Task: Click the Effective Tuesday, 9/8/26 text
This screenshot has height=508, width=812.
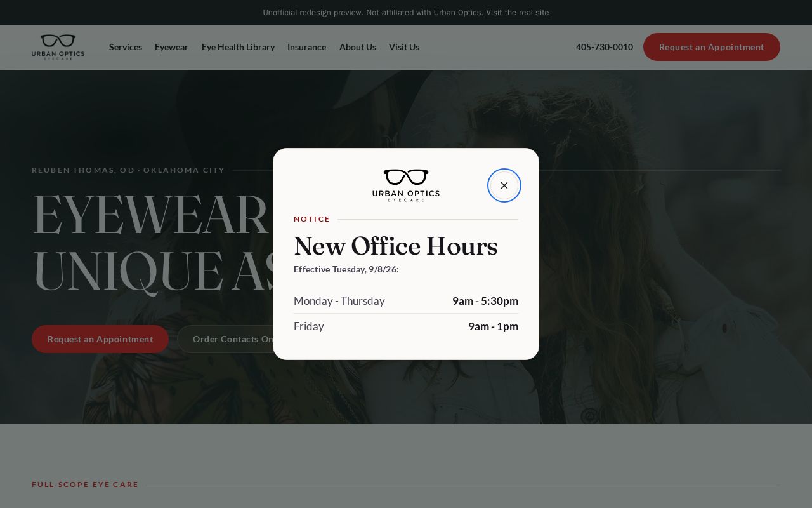Action: point(346,269)
